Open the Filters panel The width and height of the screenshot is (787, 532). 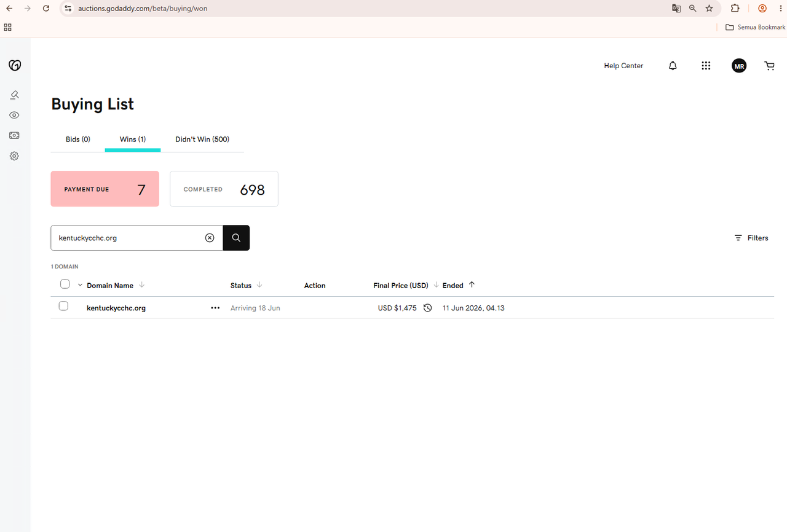[x=751, y=238]
